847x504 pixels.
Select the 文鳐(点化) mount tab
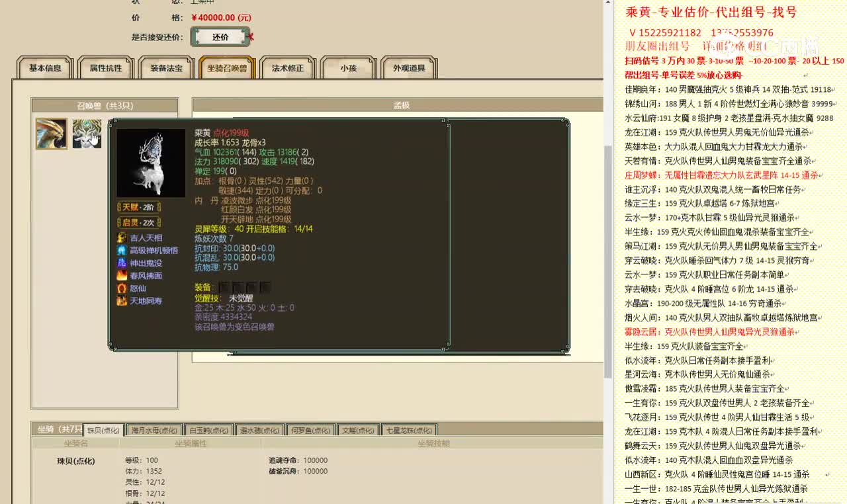[x=358, y=430]
